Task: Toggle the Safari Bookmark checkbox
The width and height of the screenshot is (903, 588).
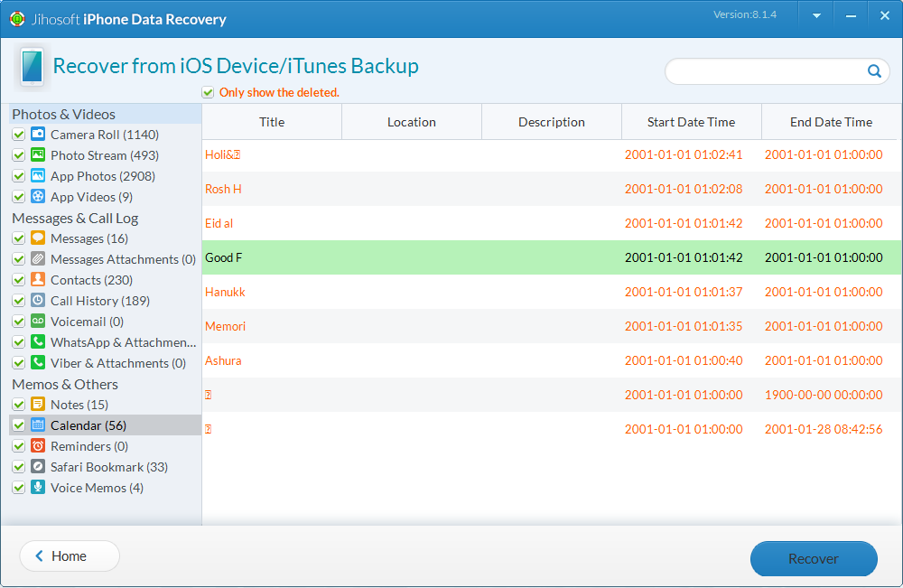Action: (18, 467)
